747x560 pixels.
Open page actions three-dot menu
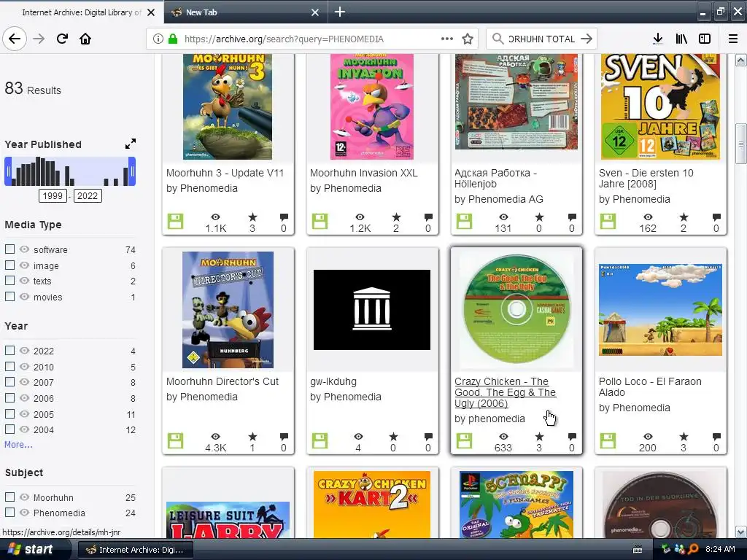click(x=447, y=39)
